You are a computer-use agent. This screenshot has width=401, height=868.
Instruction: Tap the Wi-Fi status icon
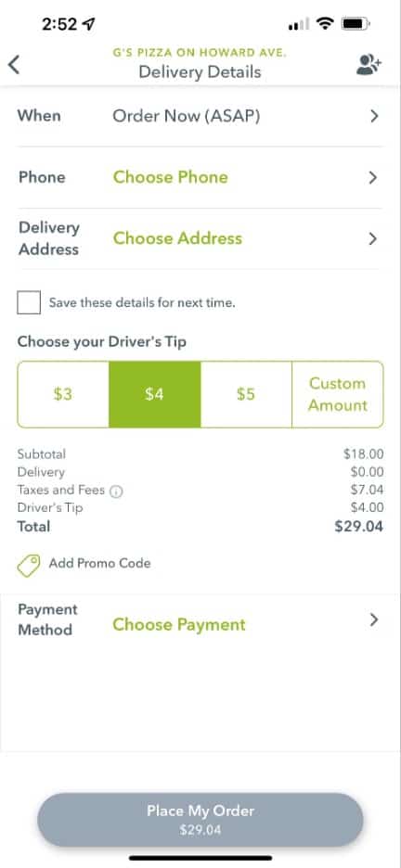tap(325, 24)
